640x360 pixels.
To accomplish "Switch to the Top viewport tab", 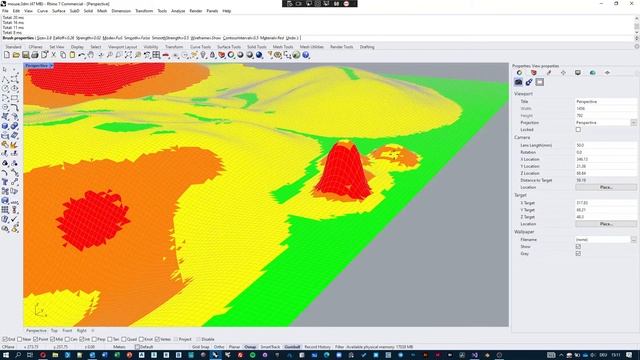I will 54,331.
